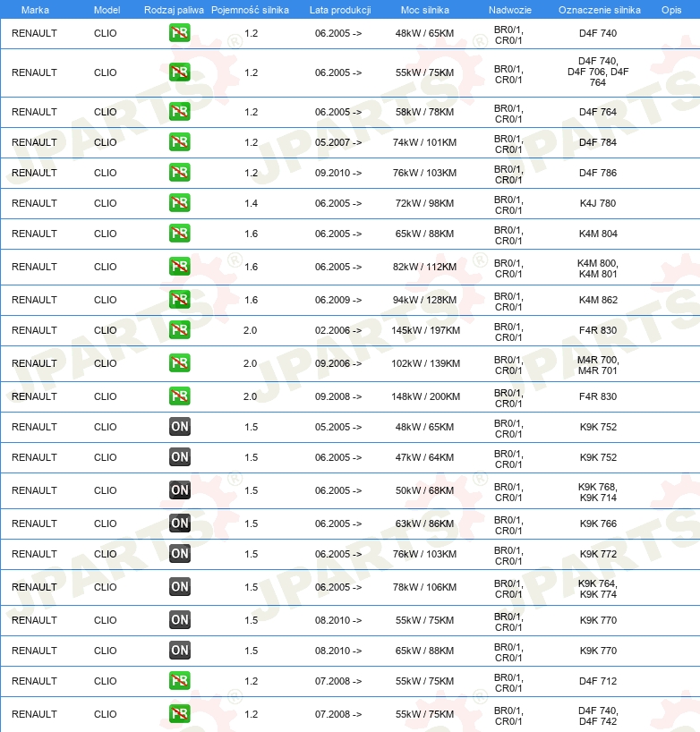Click the 05.2005 -> production date
The height and width of the screenshot is (732, 700).
click(x=338, y=427)
